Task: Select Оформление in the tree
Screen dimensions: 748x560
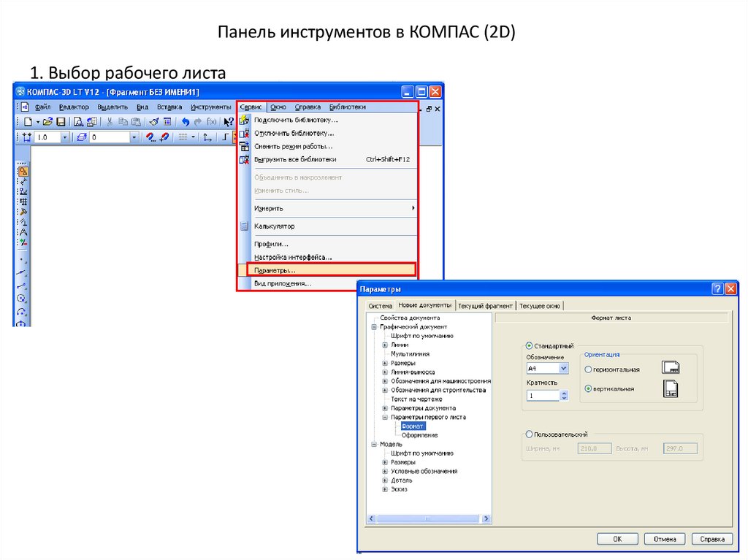Action: pyautogui.click(x=419, y=435)
